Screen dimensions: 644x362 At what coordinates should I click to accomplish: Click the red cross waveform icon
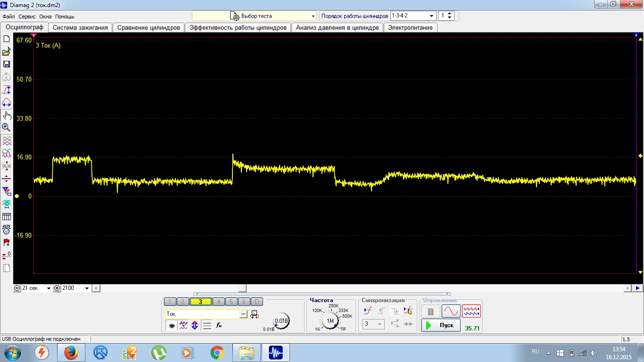click(7, 166)
